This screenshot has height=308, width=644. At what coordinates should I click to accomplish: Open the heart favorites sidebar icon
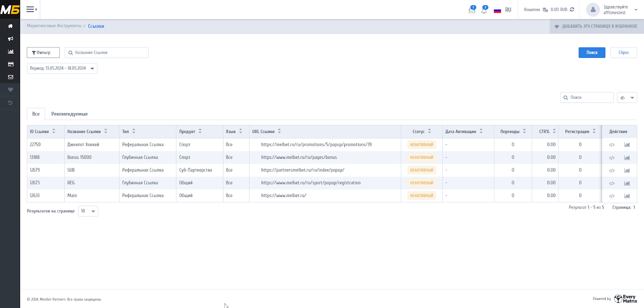[10, 90]
